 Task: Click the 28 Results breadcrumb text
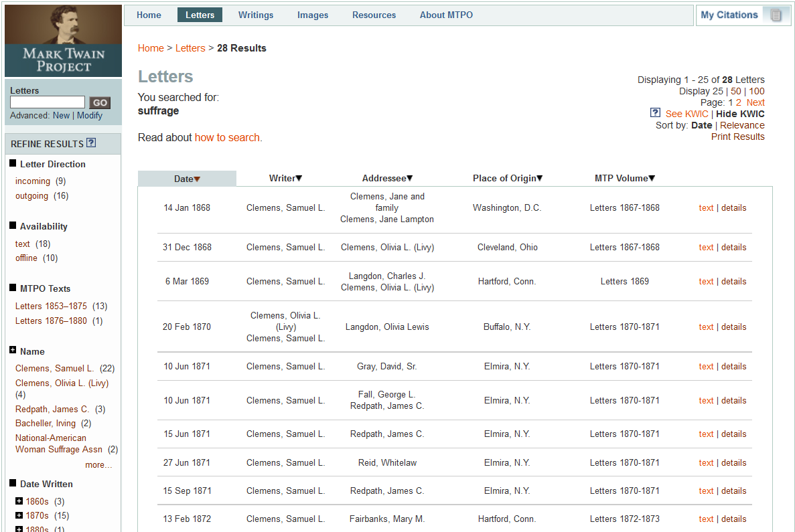241,48
